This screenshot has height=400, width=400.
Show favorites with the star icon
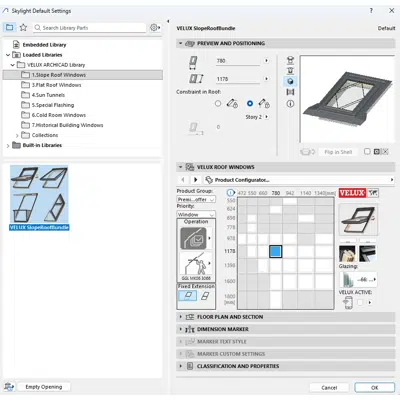[x=23, y=27]
